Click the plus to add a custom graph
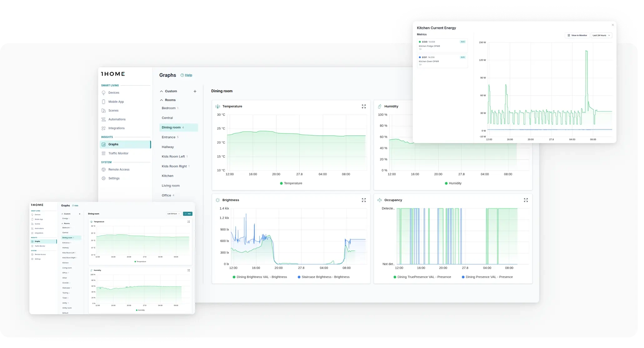The height and width of the screenshot is (348, 644). [195, 91]
